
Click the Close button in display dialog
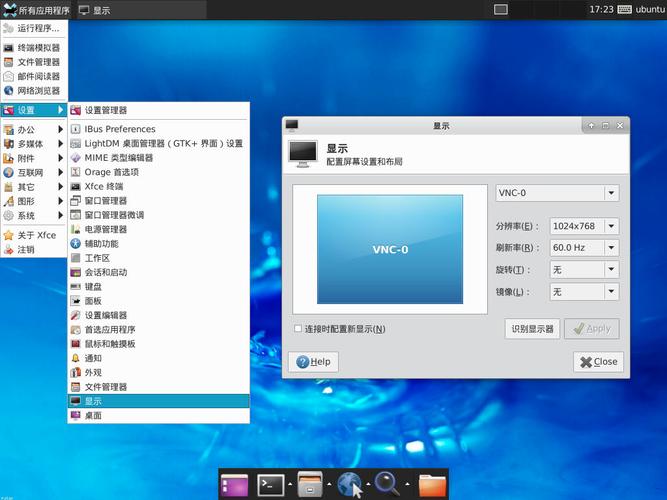(598, 362)
